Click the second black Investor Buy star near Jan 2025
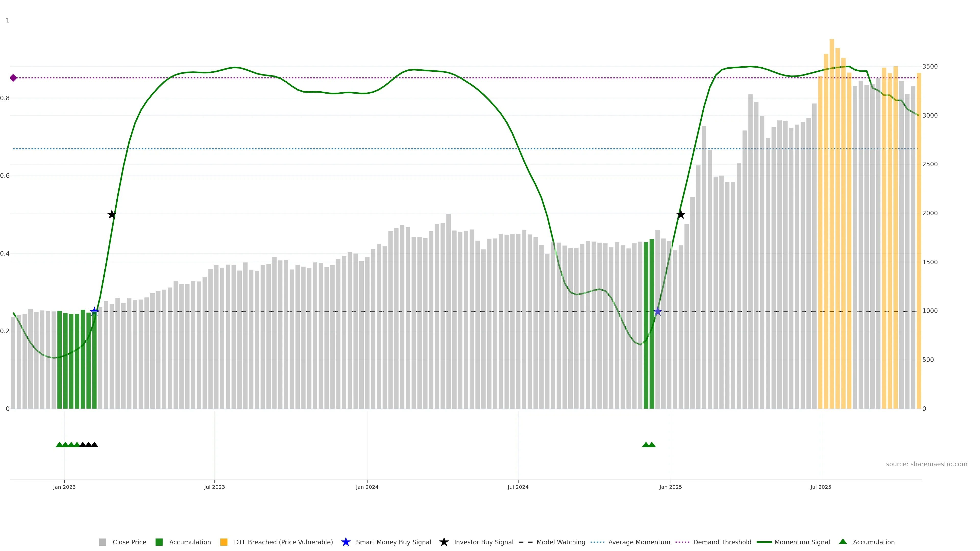The height and width of the screenshot is (551, 980). [681, 215]
